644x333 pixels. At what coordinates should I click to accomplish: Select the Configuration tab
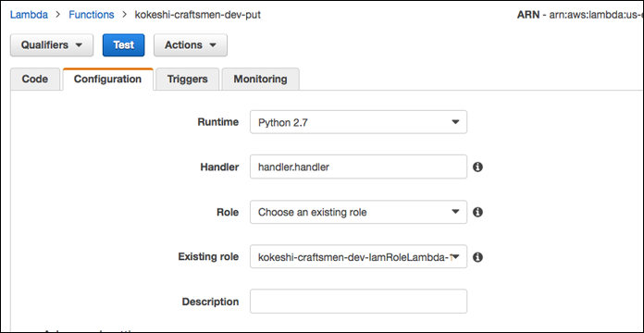point(107,79)
